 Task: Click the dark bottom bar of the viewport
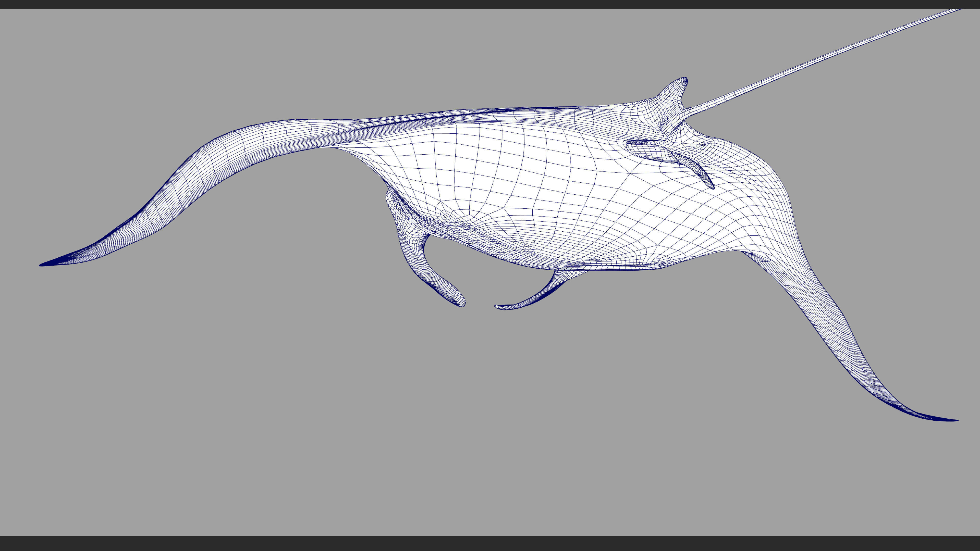click(490, 544)
